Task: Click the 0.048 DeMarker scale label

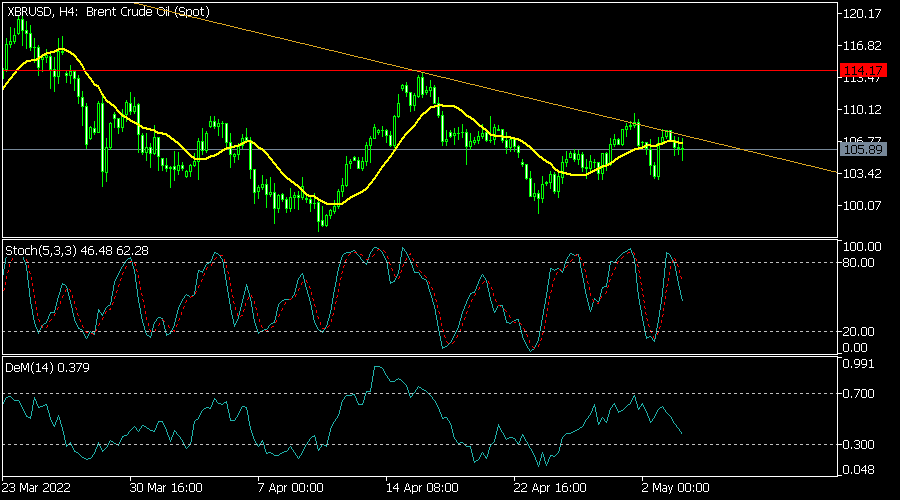Action: coord(858,470)
